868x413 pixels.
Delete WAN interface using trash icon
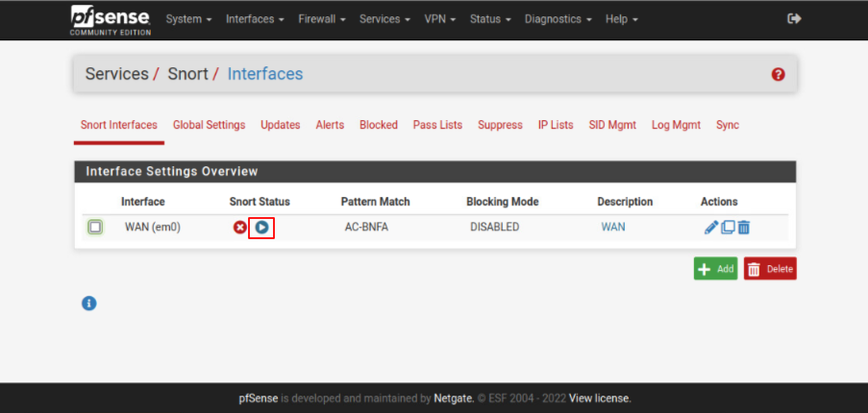click(744, 228)
